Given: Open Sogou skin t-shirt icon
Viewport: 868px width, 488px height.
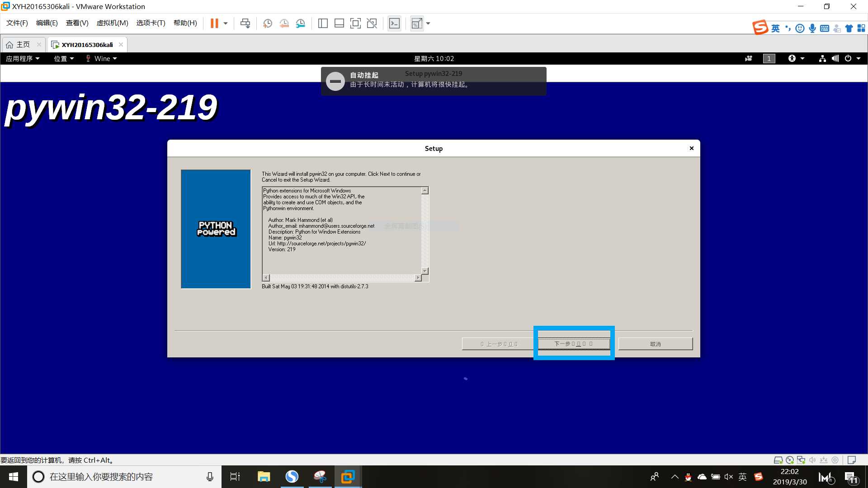Looking at the screenshot, I should point(849,28).
